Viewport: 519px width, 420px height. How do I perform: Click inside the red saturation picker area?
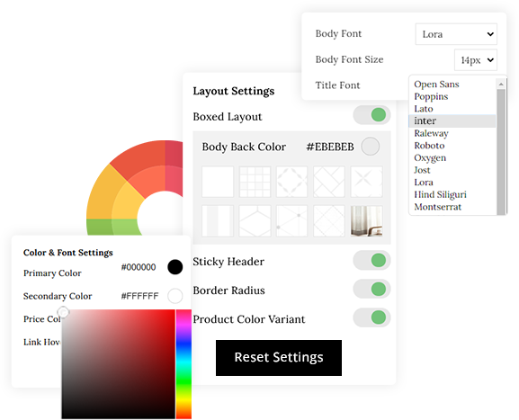[x=118, y=364]
